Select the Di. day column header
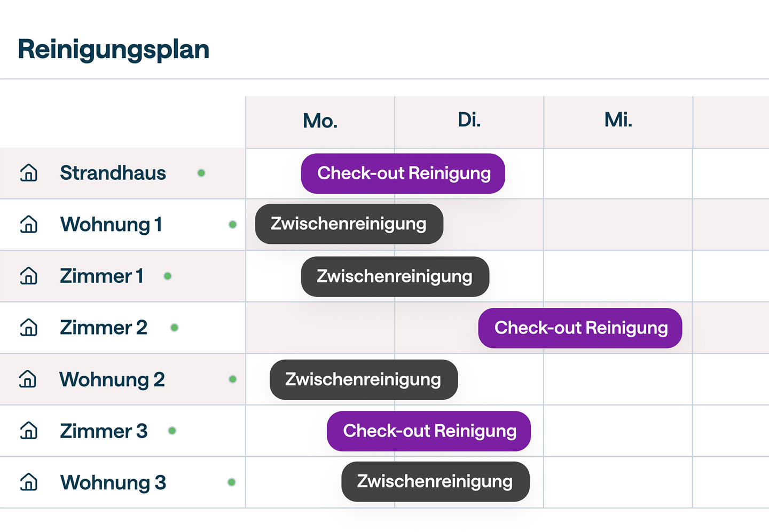 tap(469, 120)
